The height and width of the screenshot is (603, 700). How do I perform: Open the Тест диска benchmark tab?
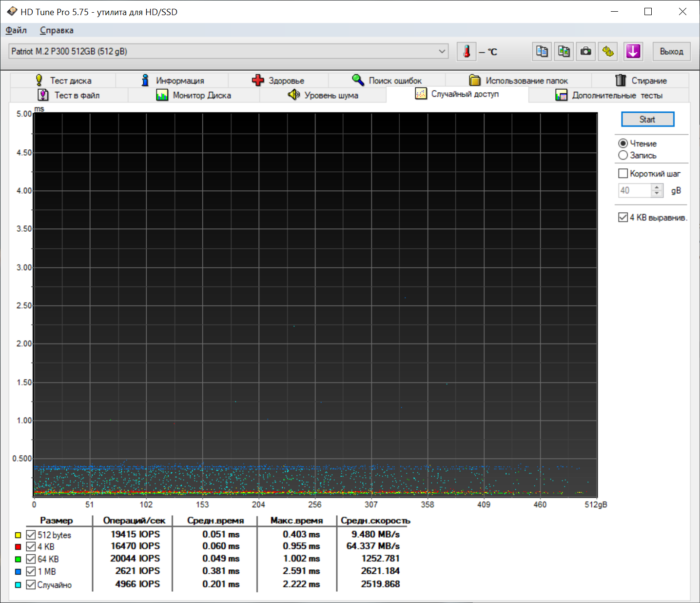[63, 80]
